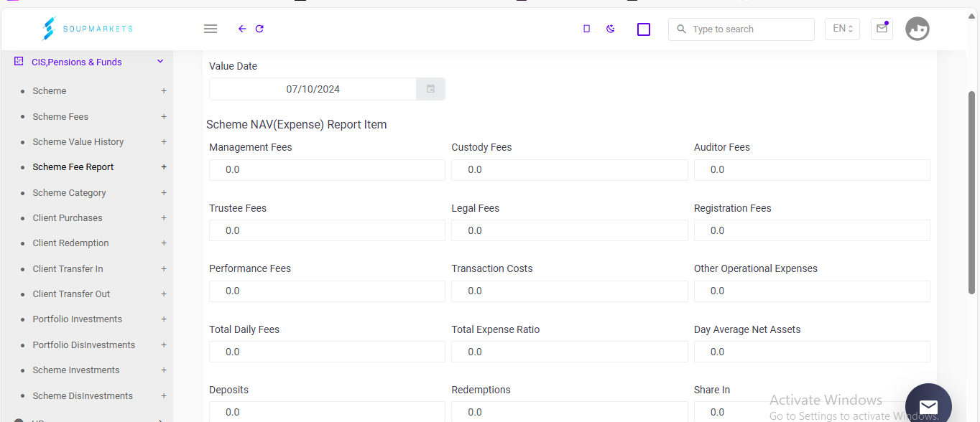980x422 pixels.
Task: Click the Day Average Net Assets input
Action: 812,352
